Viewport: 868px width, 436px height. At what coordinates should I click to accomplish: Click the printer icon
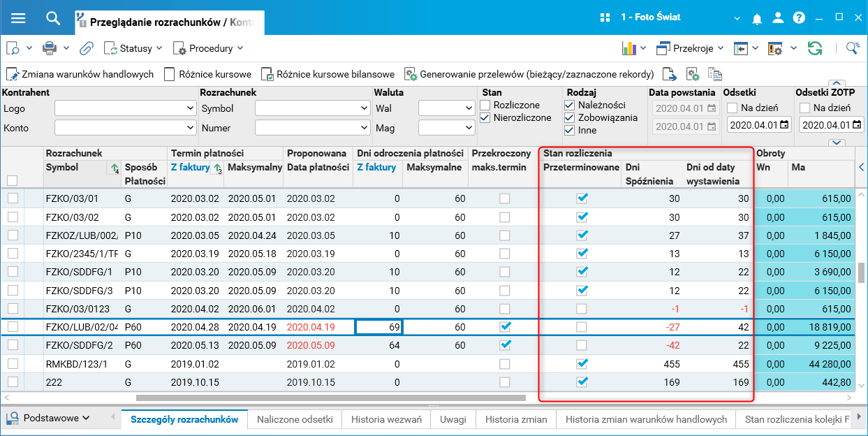click(50, 48)
